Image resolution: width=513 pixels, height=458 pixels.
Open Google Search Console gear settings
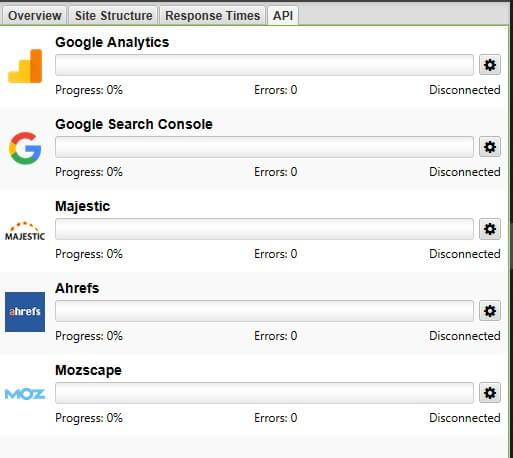pyautogui.click(x=490, y=147)
